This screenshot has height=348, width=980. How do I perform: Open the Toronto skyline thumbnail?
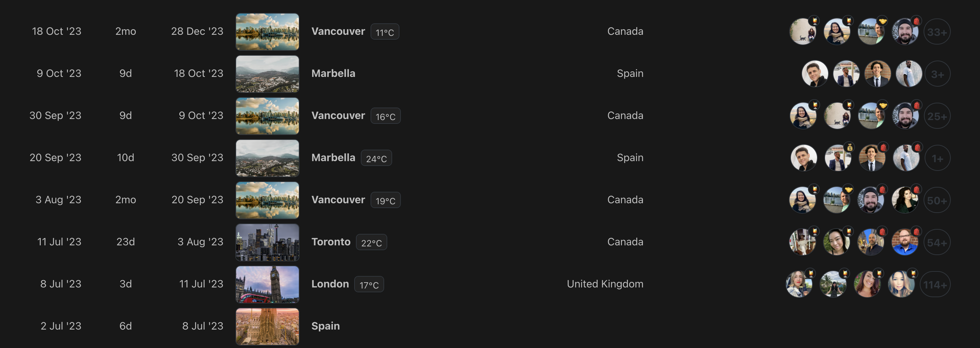pos(267,242)
